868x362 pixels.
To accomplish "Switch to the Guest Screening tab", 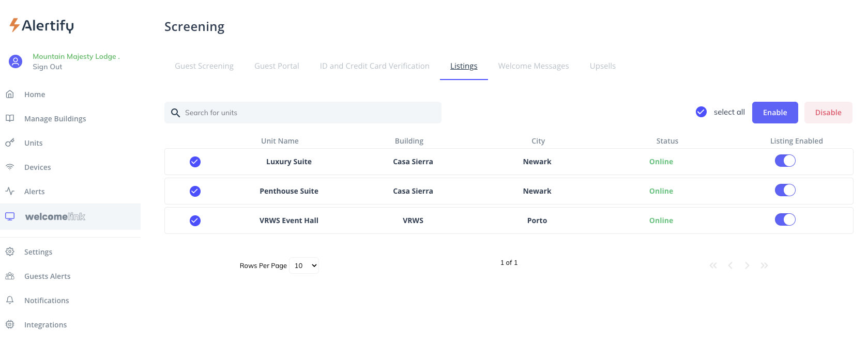I will click(x=204, y=66).
